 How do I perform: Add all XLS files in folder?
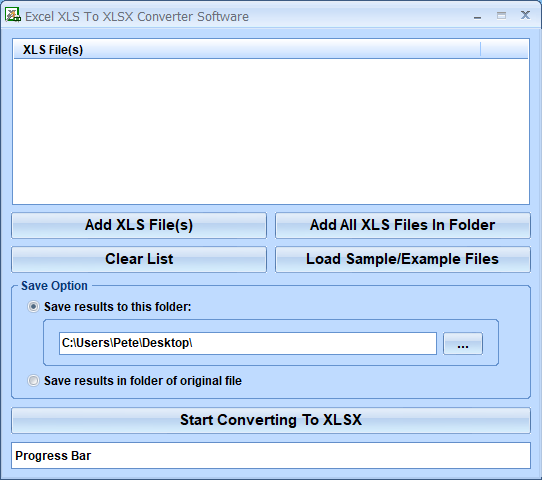(403, 225)
